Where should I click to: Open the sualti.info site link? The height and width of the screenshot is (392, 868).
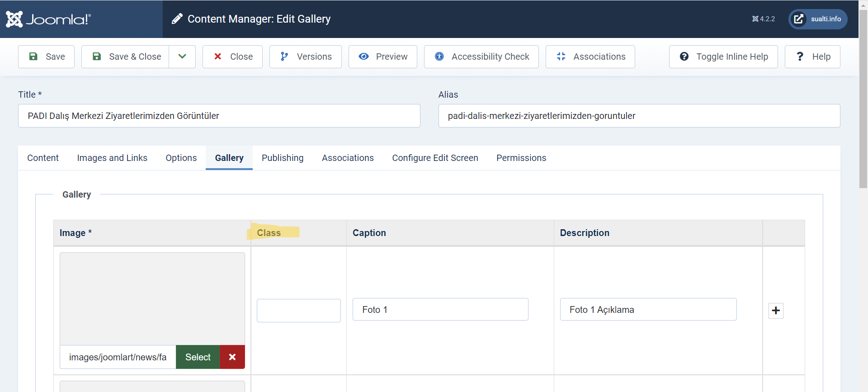pos(818,19)
